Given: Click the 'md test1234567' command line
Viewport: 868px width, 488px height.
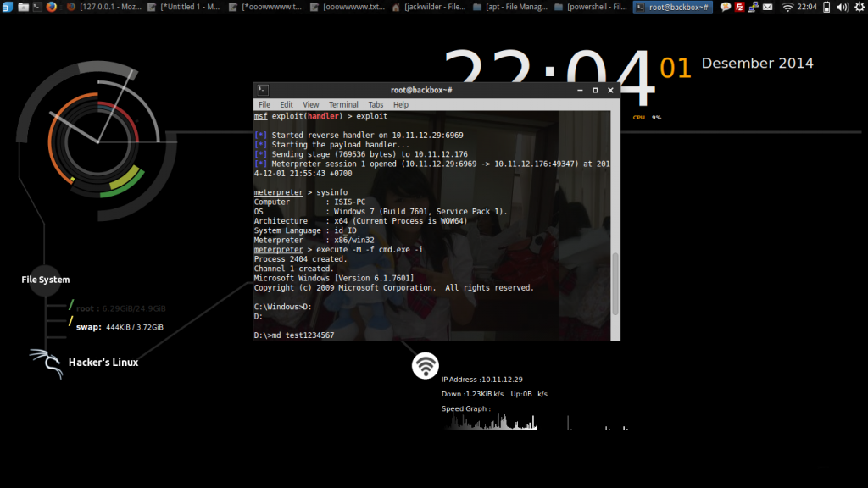Looking at the screenshot, I should coord(294,335).
